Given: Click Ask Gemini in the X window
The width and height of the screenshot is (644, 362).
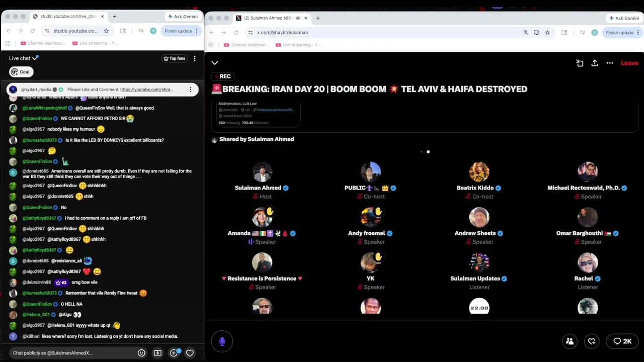Looking at the screenshot, I should point(624,18).
